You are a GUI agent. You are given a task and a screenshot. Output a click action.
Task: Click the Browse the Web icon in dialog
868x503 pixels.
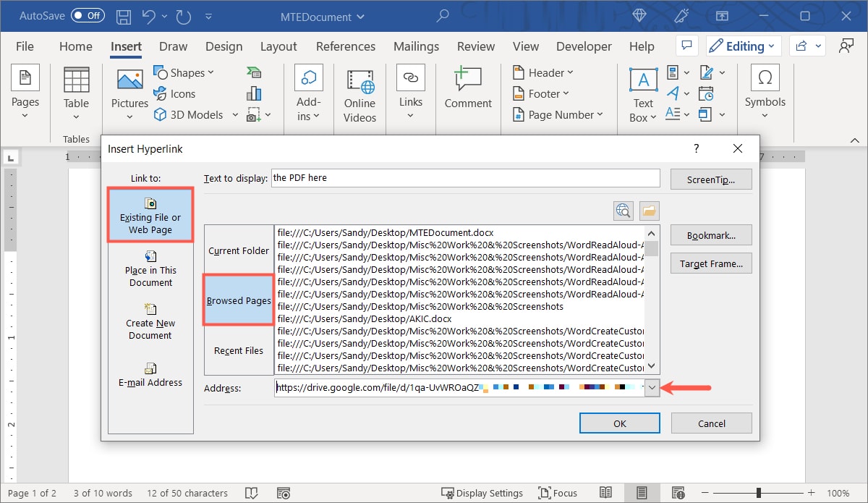(623, 211)
